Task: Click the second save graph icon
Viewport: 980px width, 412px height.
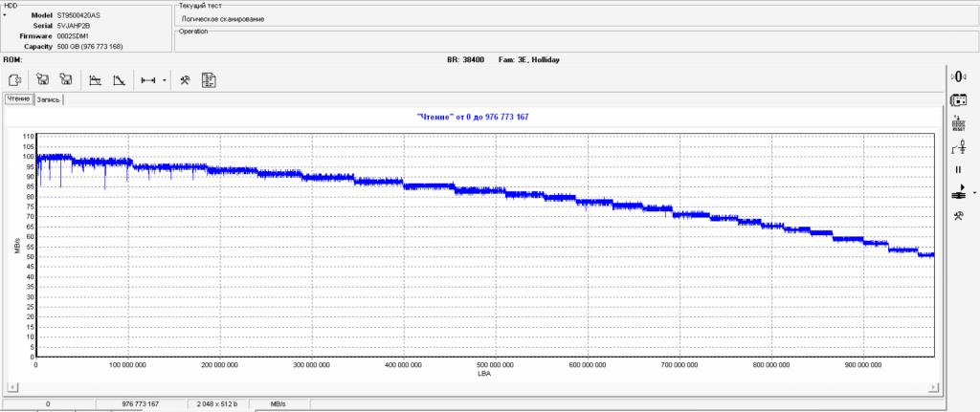Action: tap(66, 80)
